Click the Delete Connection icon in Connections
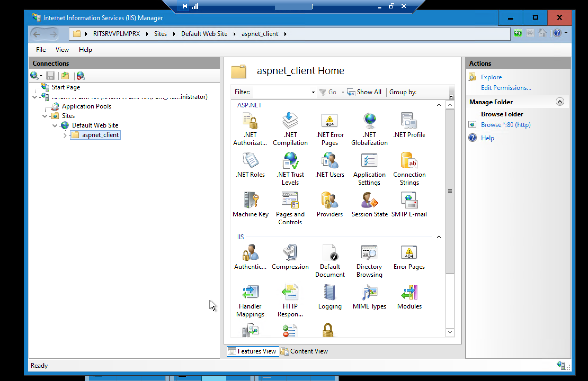Screen dimensions: 588x381 tap(81, 76)
